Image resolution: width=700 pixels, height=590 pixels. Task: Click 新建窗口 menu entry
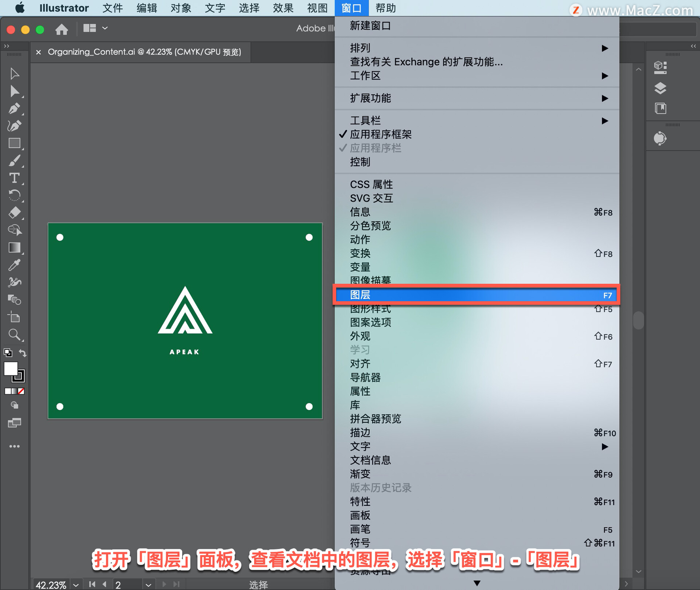(x=370, y=26)
